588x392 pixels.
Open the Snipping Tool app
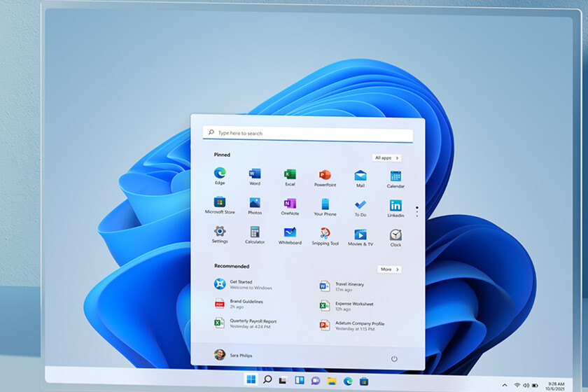click(325, 234)
